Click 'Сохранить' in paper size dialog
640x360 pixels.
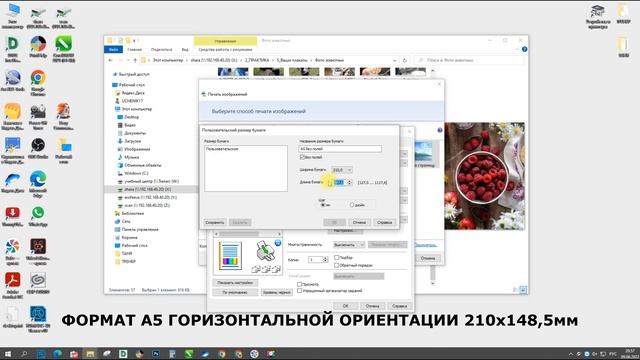tap(215, 222)
